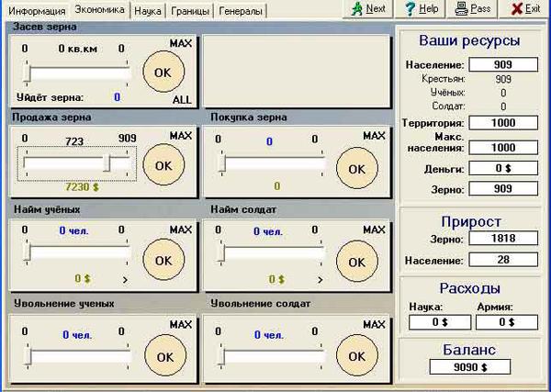
Task: Open Help from the top toolbar
Action: tap(423, 9)
